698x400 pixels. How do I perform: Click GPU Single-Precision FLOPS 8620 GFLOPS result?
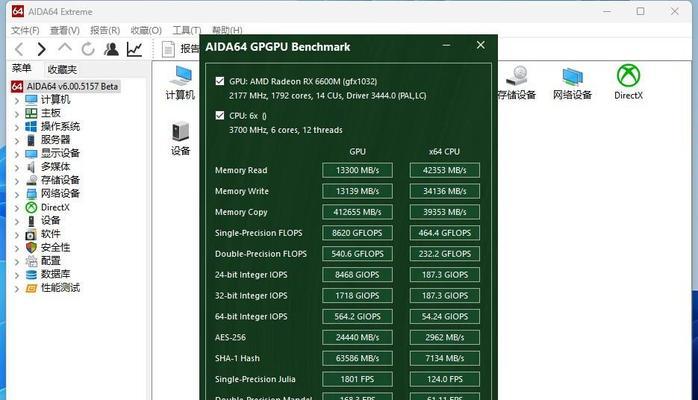(357, 233)
